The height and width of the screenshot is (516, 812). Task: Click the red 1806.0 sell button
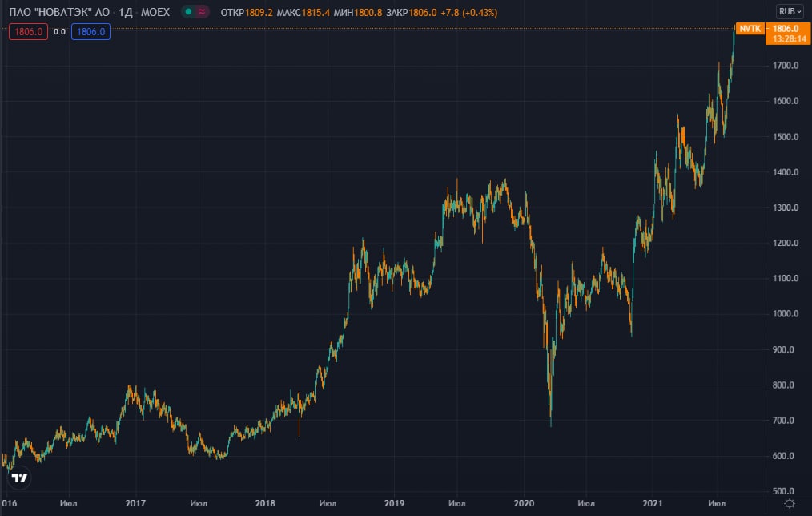click(29, 31)
